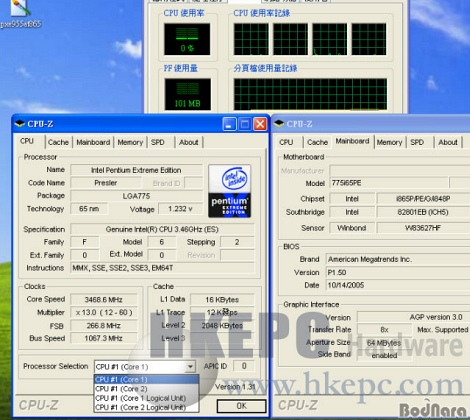
Task: Choose CPU #1 (Core 2 Logical Unit)
Action: tap(146, 407)
